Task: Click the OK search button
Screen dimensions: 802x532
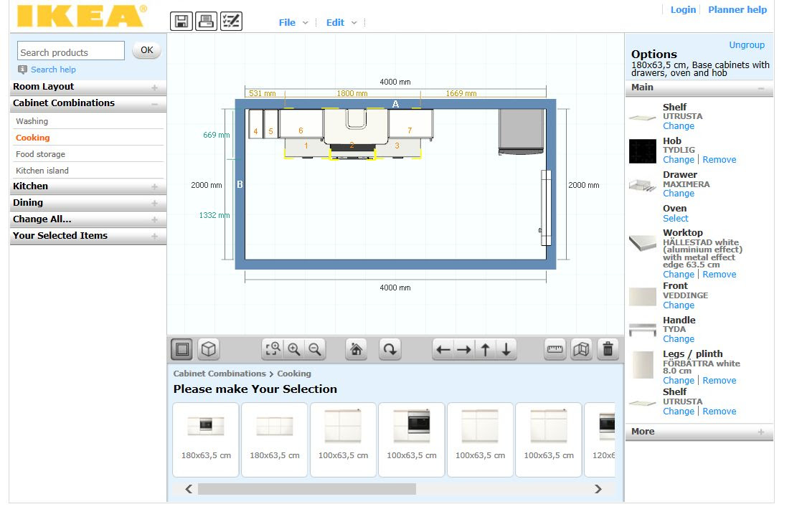Action: click(x=147, y=50)
